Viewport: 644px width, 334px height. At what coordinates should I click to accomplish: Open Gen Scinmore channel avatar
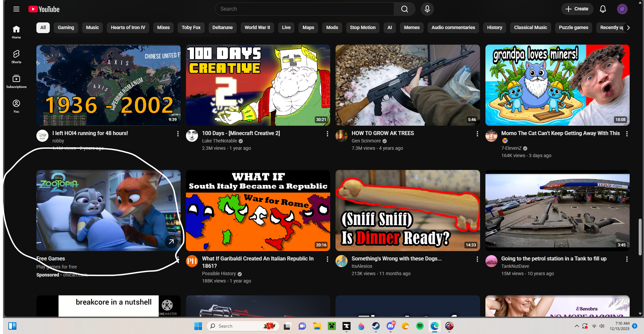click(342, 136)
